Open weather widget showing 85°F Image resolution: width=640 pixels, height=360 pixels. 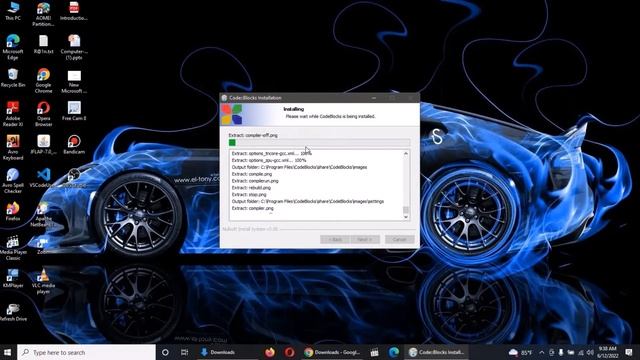coord(521,352)
